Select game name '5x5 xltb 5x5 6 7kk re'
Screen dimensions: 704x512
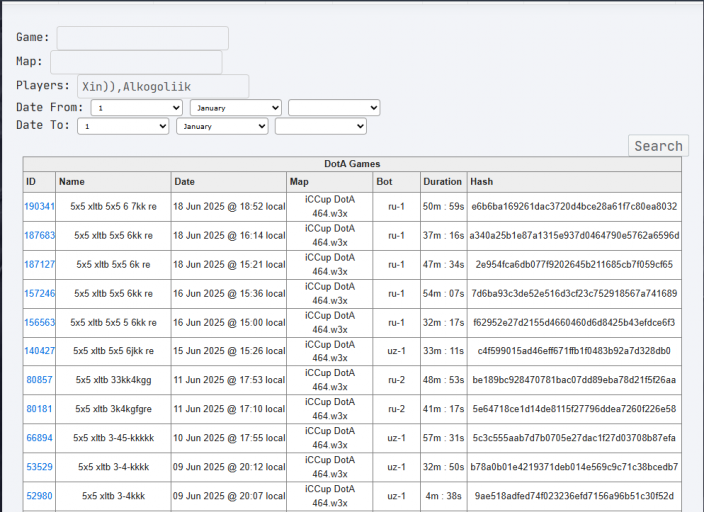(x=114, y=207)
